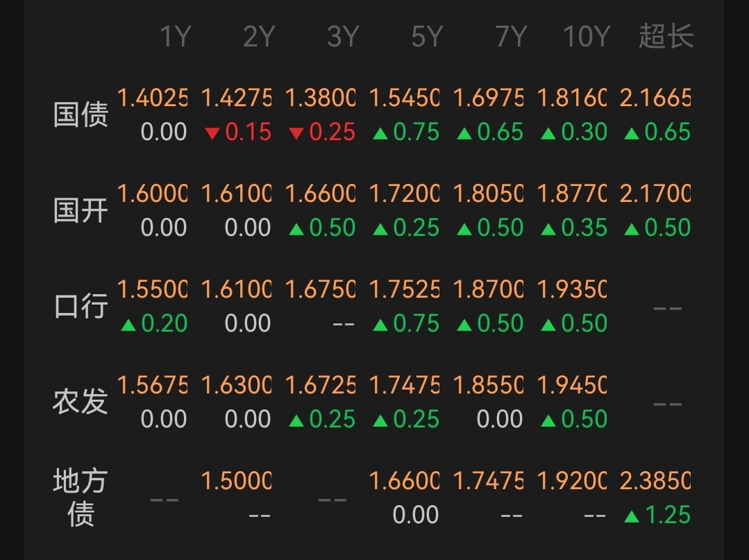Select 国开 10Y yield value 1.8770
749x560 pixels.
(571, 194)
